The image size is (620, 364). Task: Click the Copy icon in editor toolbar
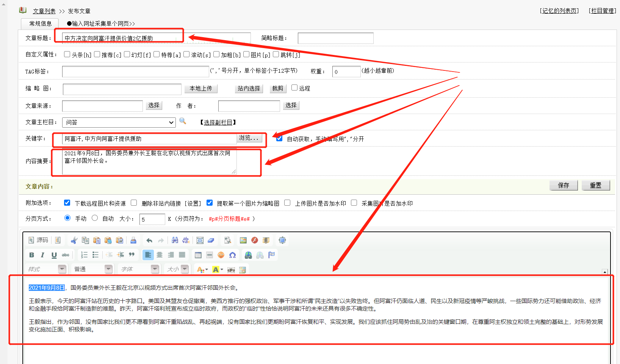[85, 240]
